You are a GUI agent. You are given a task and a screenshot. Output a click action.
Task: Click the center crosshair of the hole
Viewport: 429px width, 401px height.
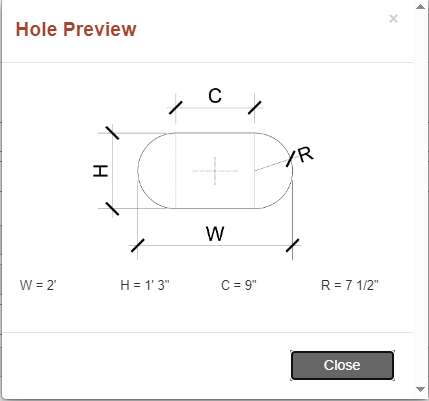pyautogui.click(x=215, y=171)
